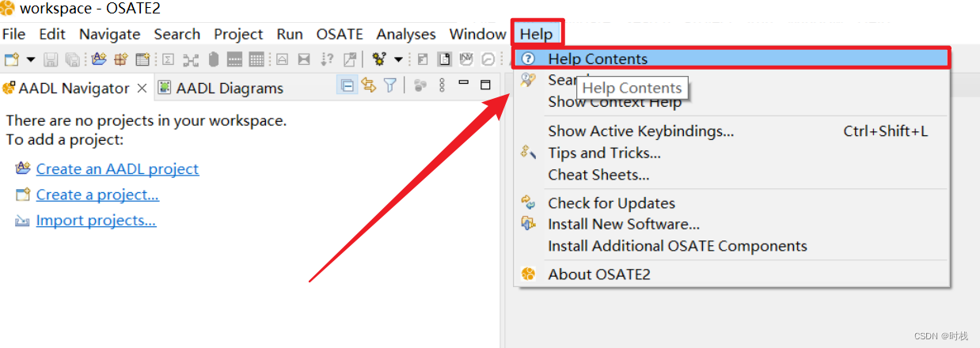Click the envelope-shaped toolbar icon
Viewport: 980px width, 348px height.
pos(304,59)
